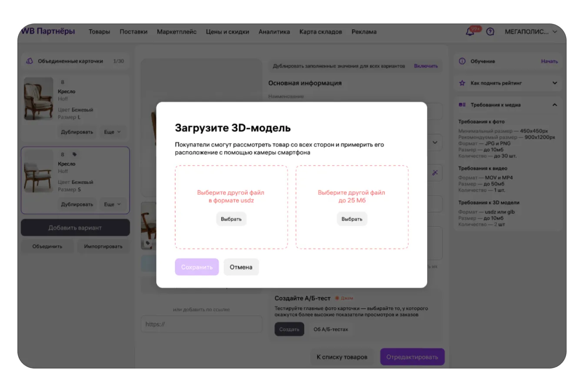Click the Обучение info circle icon

click(462, 61)
